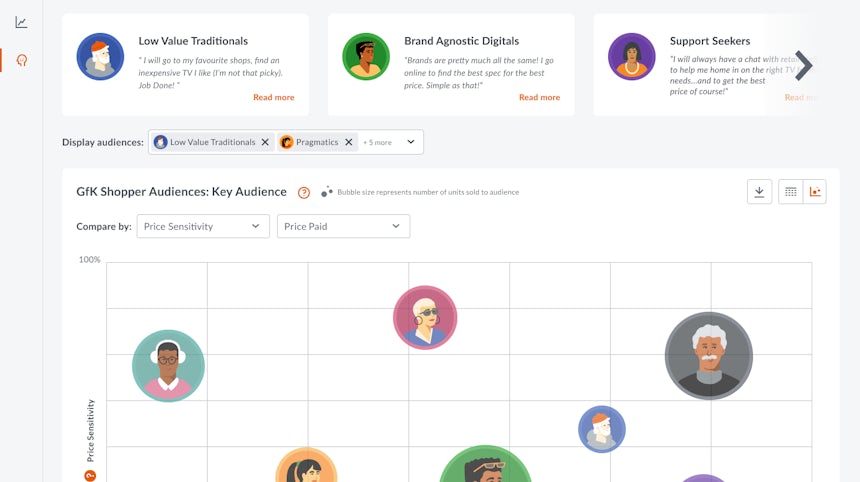Click the Low Value Traditionals card avatar

click(x=100, y=57)
